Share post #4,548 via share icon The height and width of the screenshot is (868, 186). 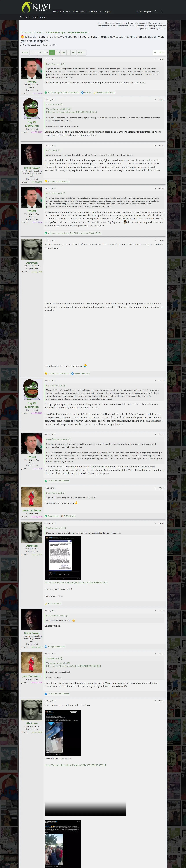click(156, 488)
